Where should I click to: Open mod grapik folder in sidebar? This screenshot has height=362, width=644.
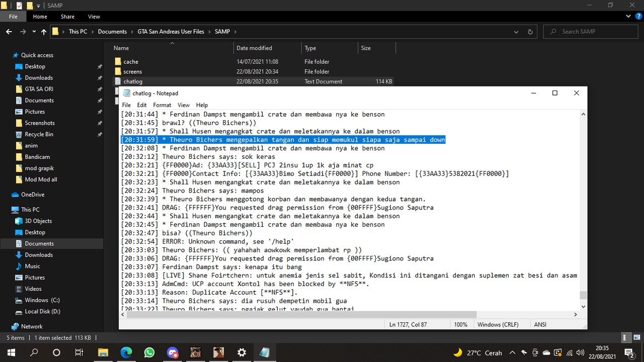tap(39, 168)
